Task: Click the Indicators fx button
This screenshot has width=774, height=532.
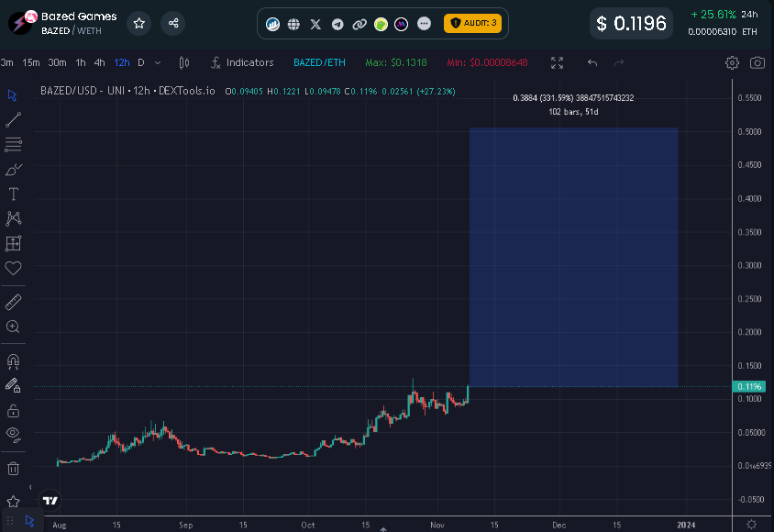Action: (x=241, y=62)
